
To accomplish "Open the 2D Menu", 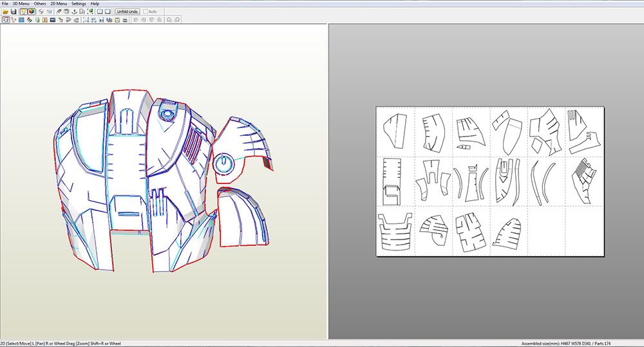I will [x=59, y=4].
